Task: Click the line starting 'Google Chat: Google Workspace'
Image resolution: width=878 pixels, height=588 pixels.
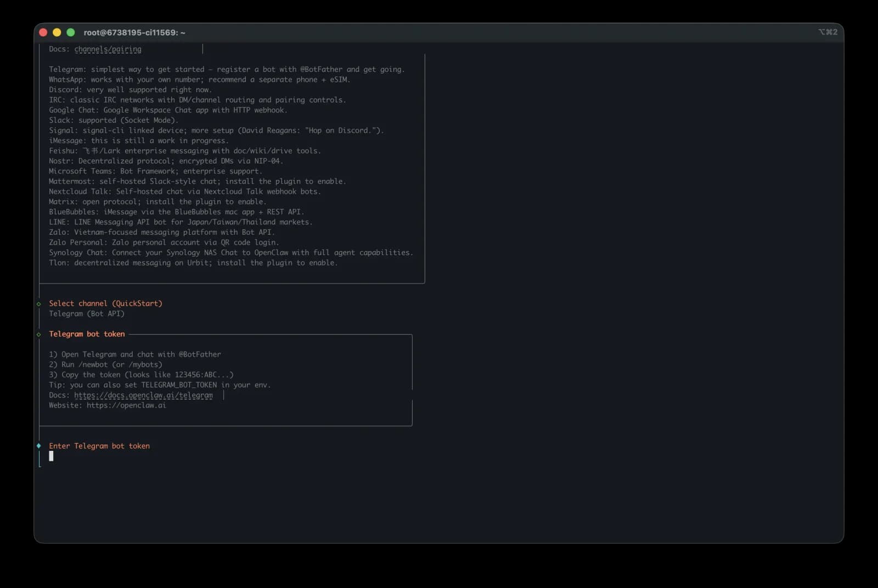Action: (x=168, y=110)
